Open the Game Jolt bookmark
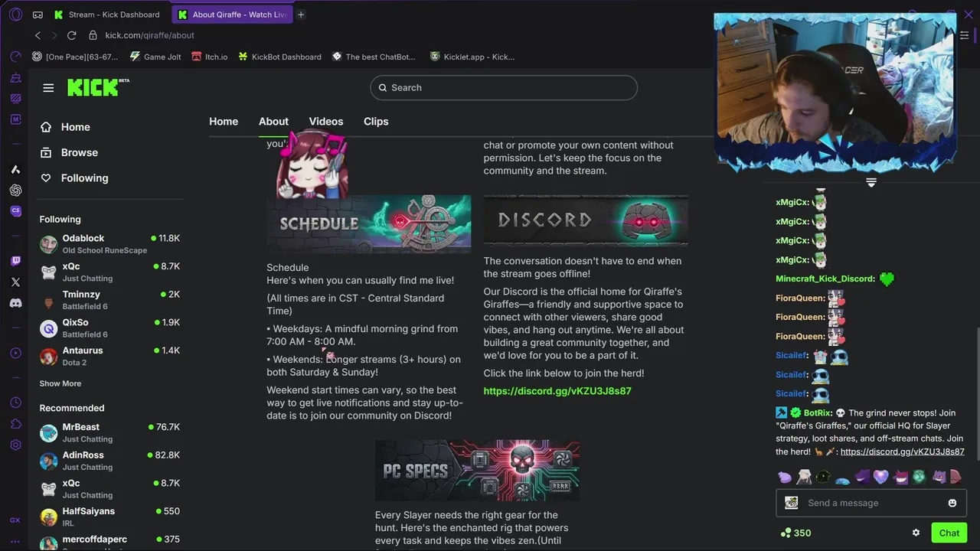This screenshot has width=980, height=551. [x=155, y=57]
